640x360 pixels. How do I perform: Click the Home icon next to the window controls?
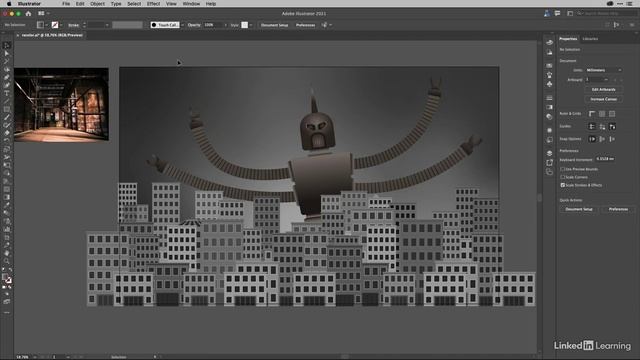[28, 13]
